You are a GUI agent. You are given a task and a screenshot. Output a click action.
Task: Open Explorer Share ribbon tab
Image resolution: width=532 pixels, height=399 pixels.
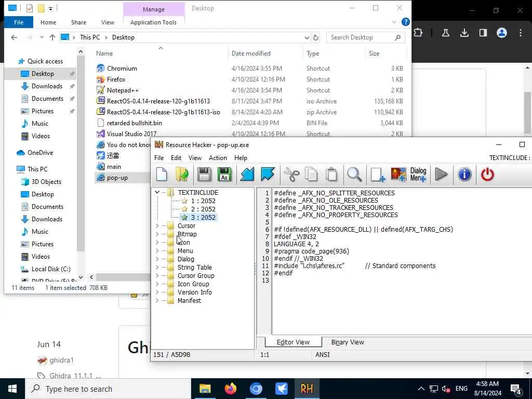pos(78,22)
